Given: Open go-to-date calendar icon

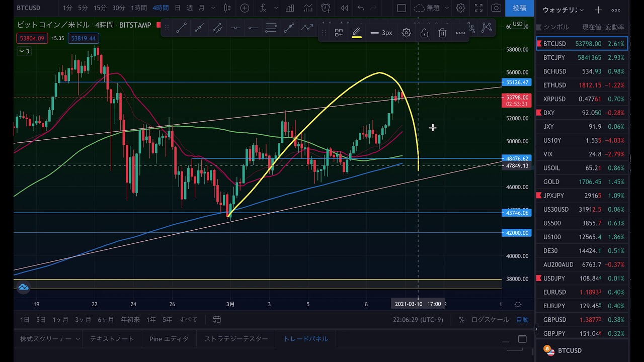Looking at the screenshot, I should [217, 319].
